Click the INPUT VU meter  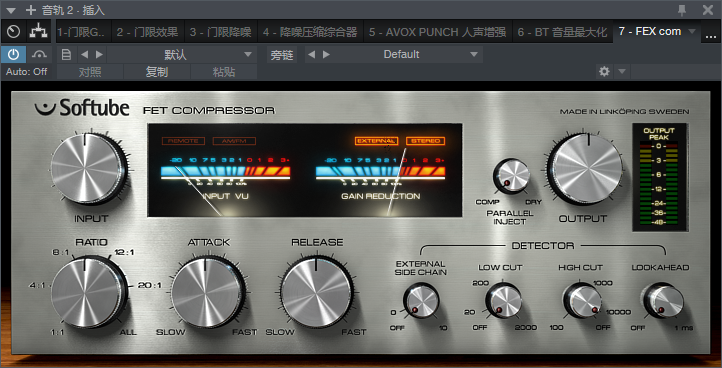click(x=226, y=178)
